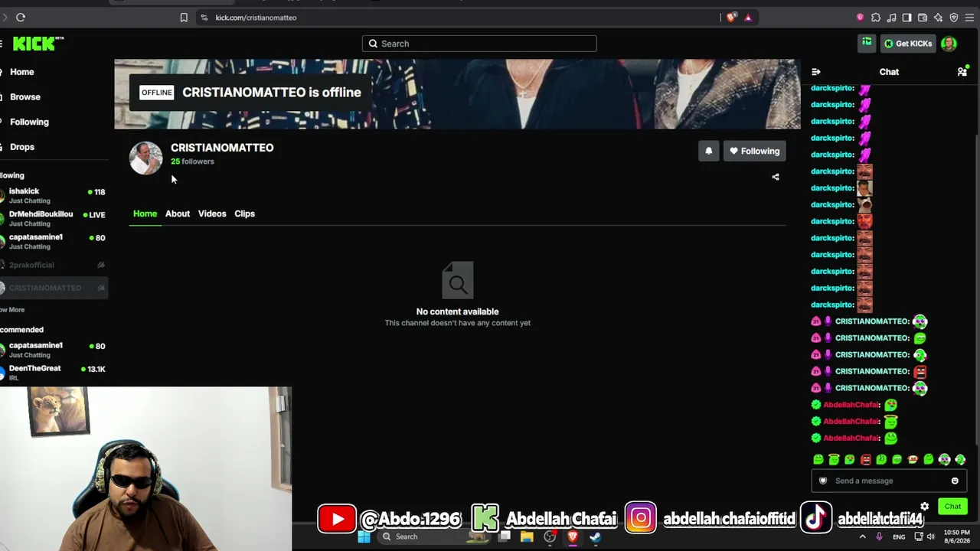Open capatasamine1 in the Following list
The image size is (980, 551).
[x=54, y=241]
